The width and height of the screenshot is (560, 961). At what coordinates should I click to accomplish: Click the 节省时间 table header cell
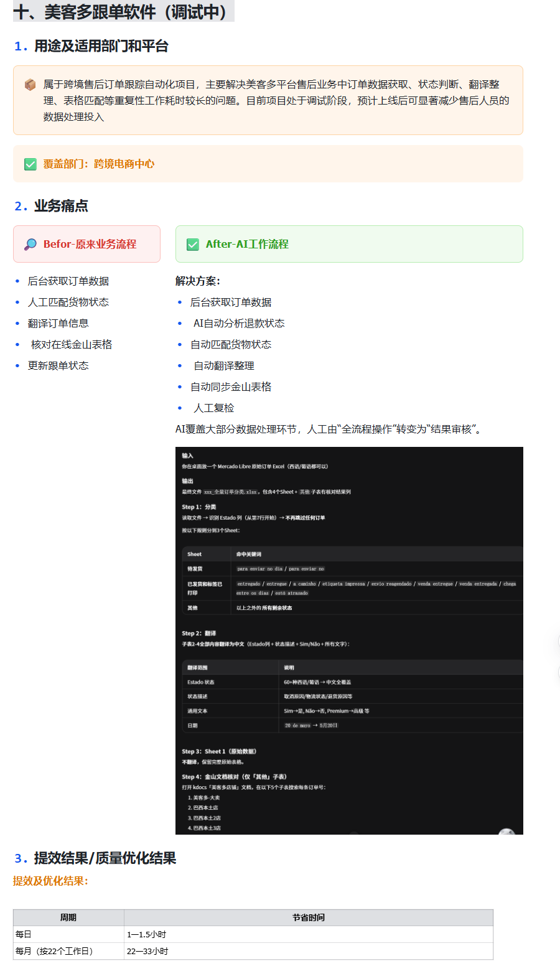pos(309,917)
